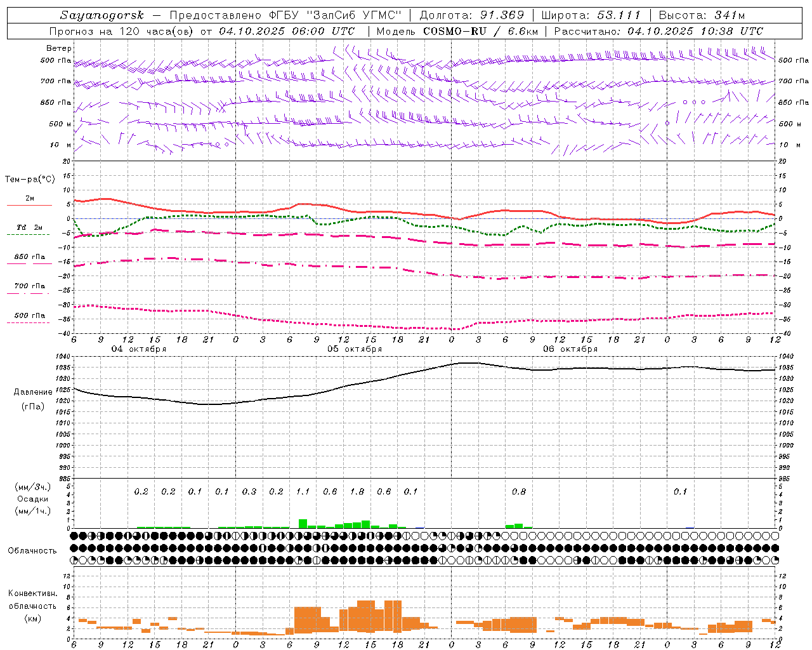
Task: Click the '04 октября' date label
Action: click(139, 349)
